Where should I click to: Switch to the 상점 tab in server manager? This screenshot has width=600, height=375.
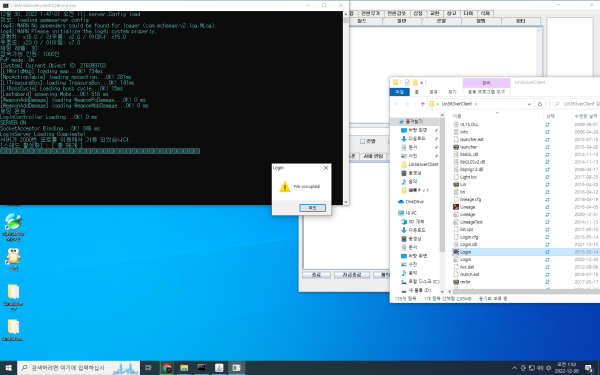click(x=418, y=13)
